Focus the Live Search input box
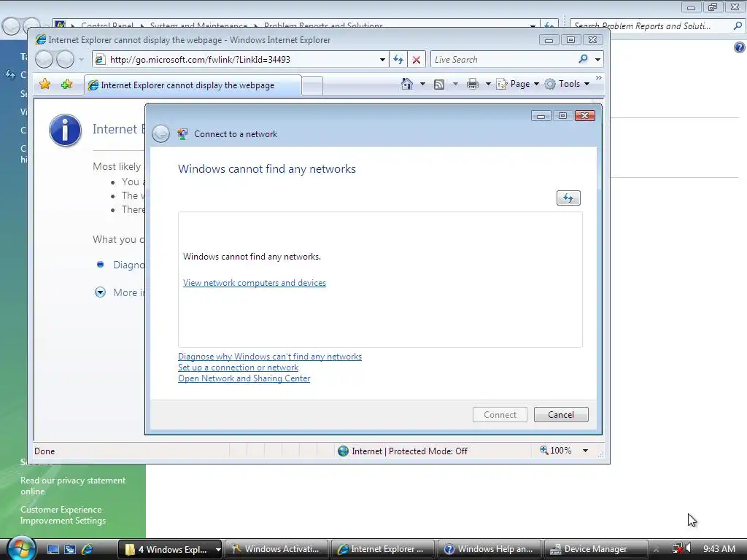 [x=503, y=60]
